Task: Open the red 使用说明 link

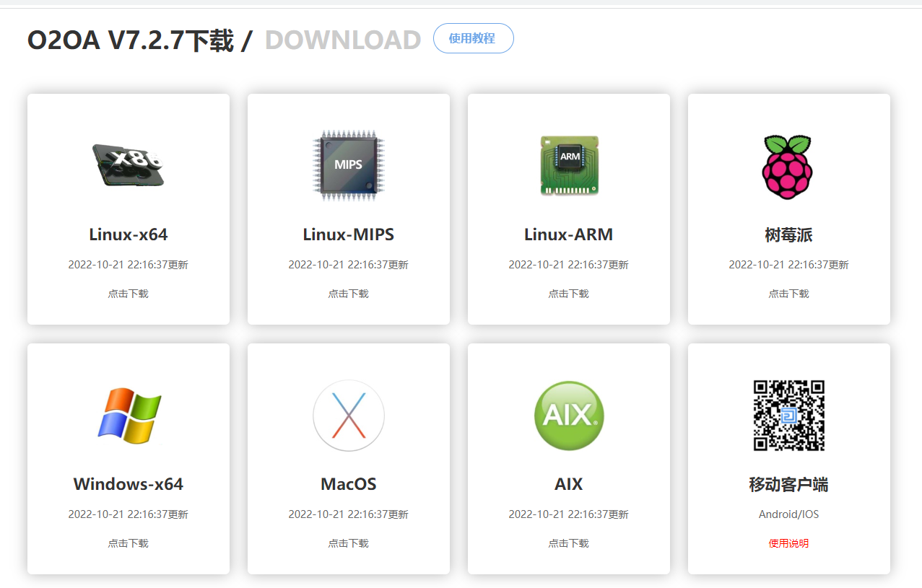Action: coord(789,543)
